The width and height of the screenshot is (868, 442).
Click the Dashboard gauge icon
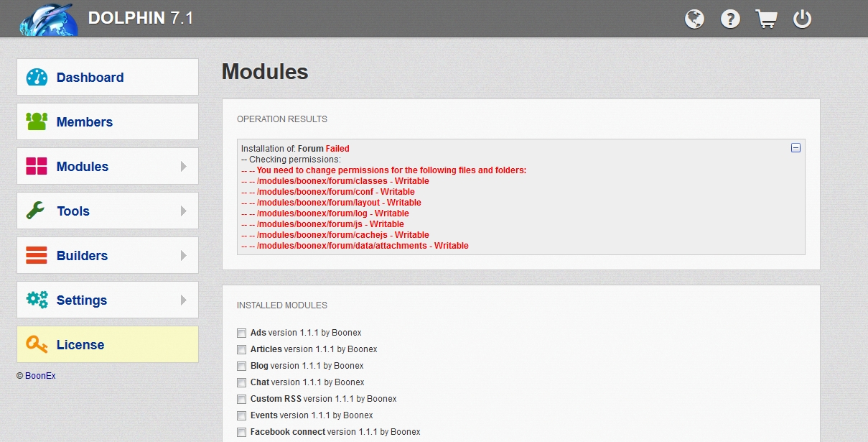pyautogui.click(x=37, y=78)
